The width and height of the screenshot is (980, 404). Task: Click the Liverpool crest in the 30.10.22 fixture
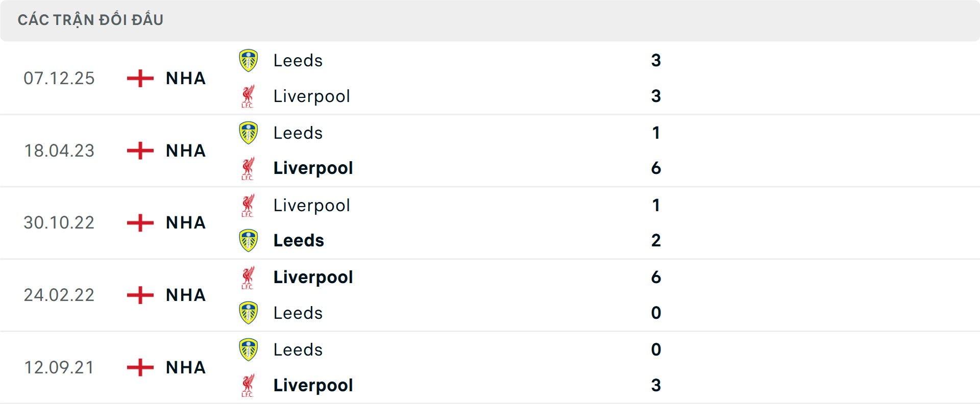pyautogui.click(x=249, y=205)
